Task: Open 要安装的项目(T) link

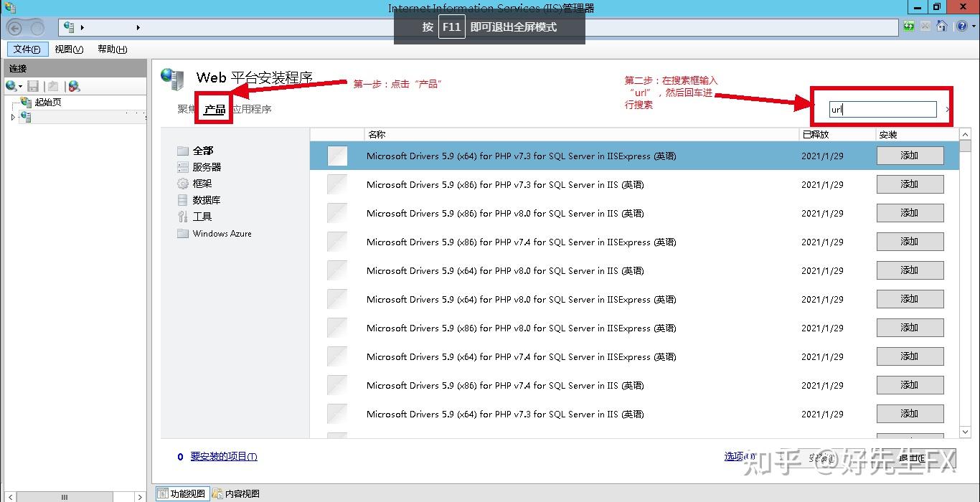Action: [224, 457]
